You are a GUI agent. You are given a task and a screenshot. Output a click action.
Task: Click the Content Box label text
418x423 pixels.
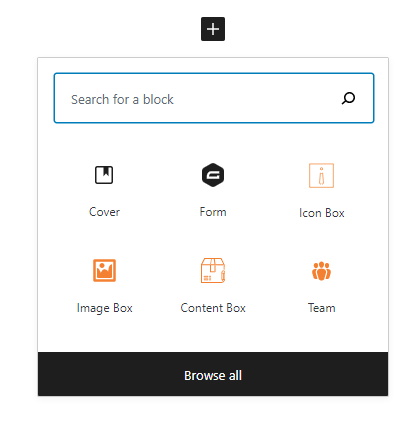click(213, 308)
